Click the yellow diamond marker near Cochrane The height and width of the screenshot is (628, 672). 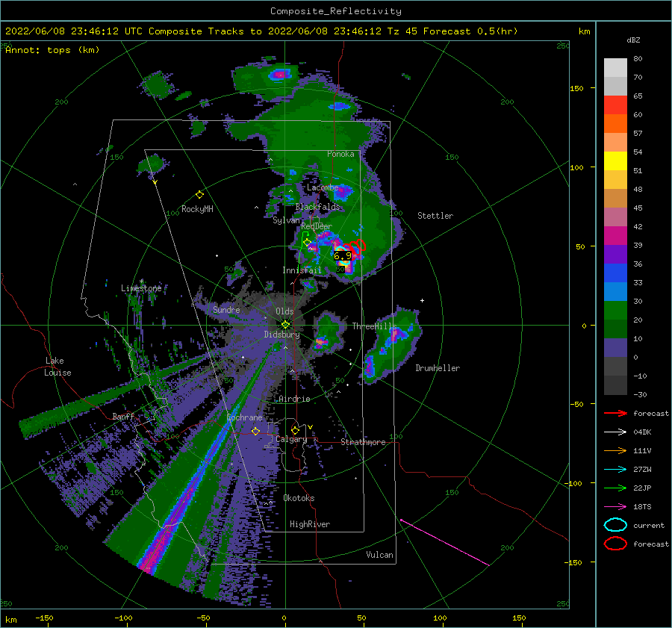point(255,431)
